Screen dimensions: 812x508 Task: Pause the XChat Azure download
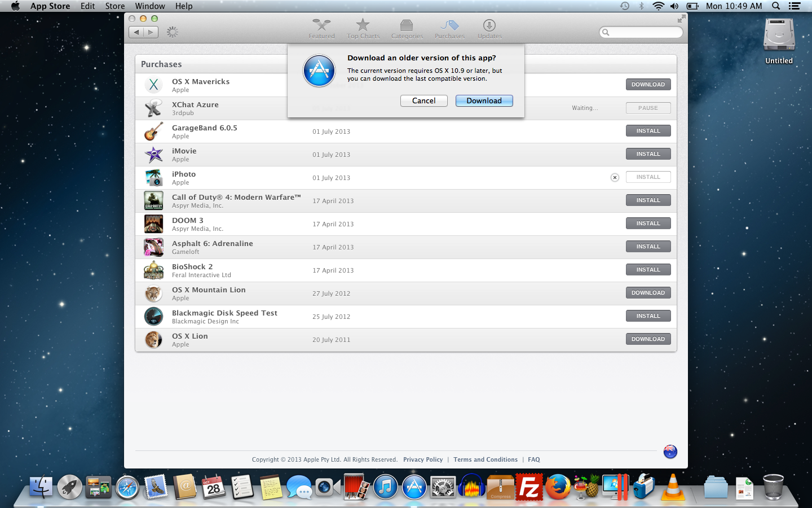(x=648, y=108)
